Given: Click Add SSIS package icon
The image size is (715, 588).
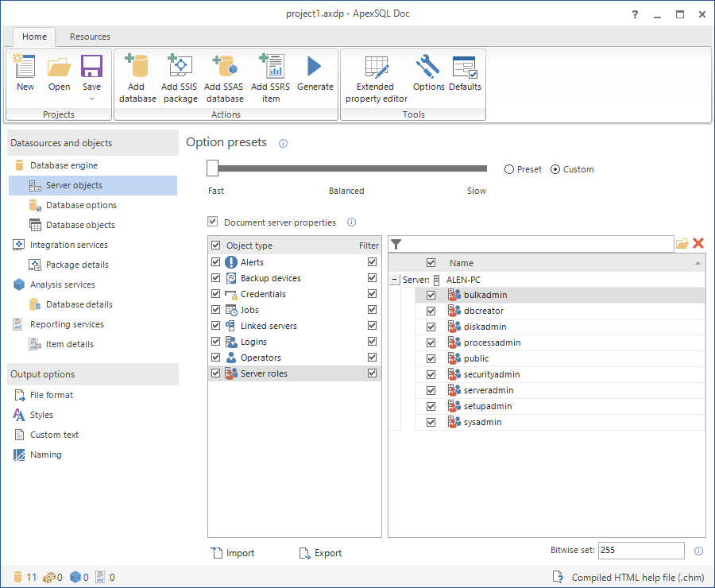Looking at the screenshot, I should [180, 66].
